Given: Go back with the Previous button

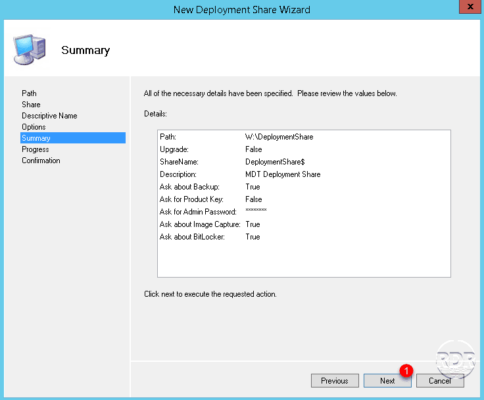Looking at the screenshot, I should [335, 381].
